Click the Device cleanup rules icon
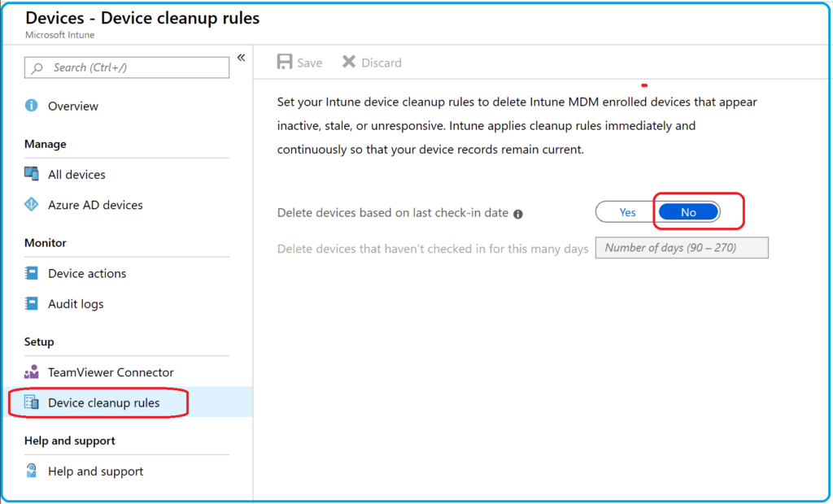The image size is (833, 504). tap(31, 402)
